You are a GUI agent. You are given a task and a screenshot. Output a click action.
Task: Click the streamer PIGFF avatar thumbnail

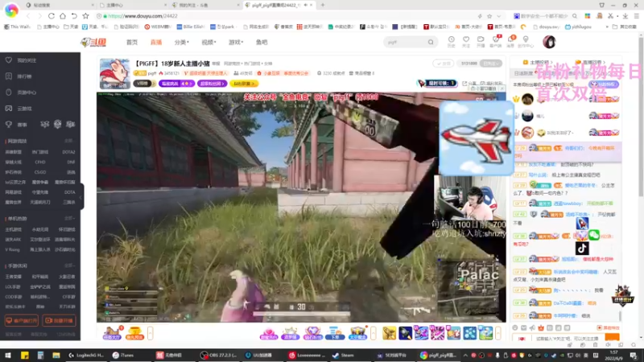tap(115, 74)
